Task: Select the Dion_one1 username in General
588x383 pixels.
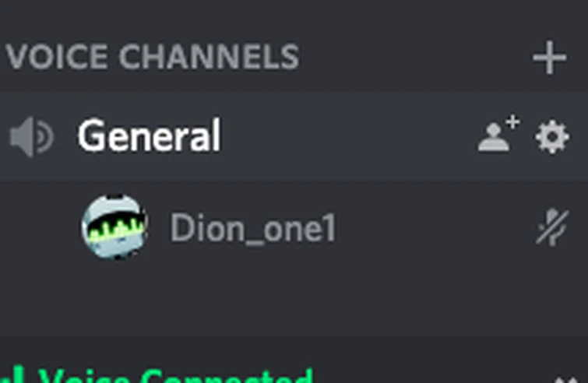Action: [253, 228]
